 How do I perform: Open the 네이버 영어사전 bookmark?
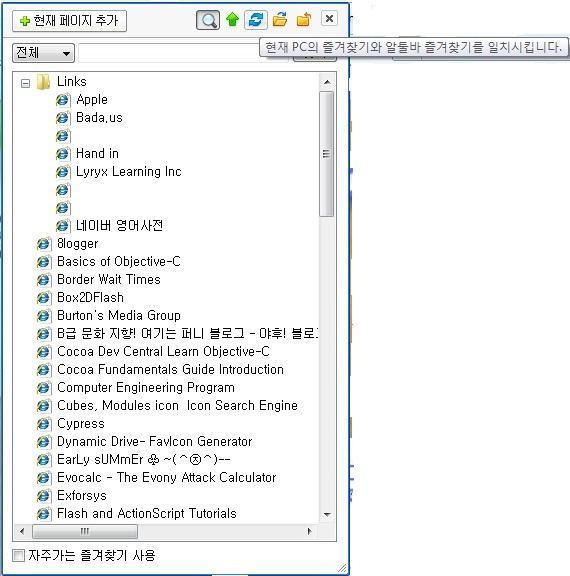pyautogui.click(x=119, y=226)
